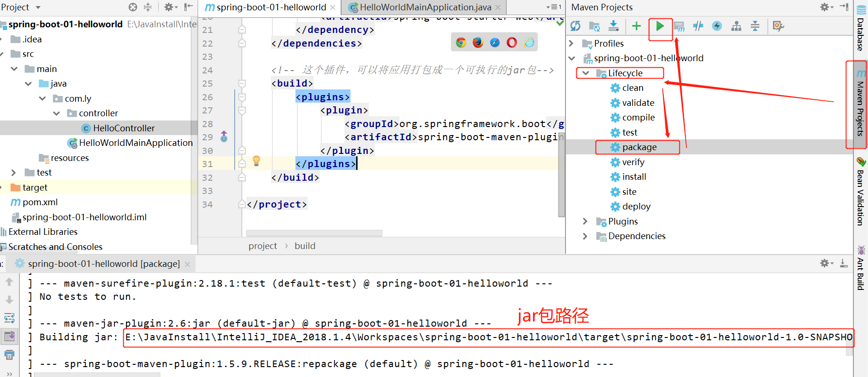Viewport: 868px width, 377px height.
Task: Reimport all Maven projects
Action: point(575,26)
